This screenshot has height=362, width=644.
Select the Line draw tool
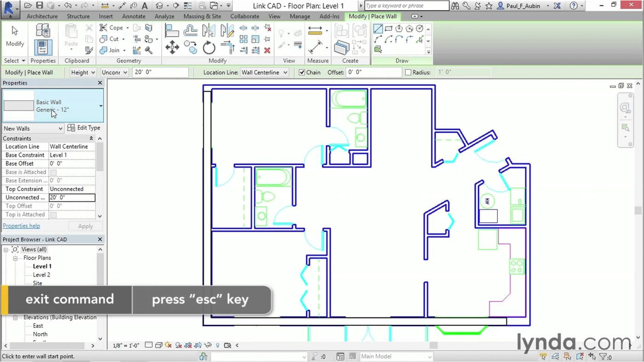point(378,29)
